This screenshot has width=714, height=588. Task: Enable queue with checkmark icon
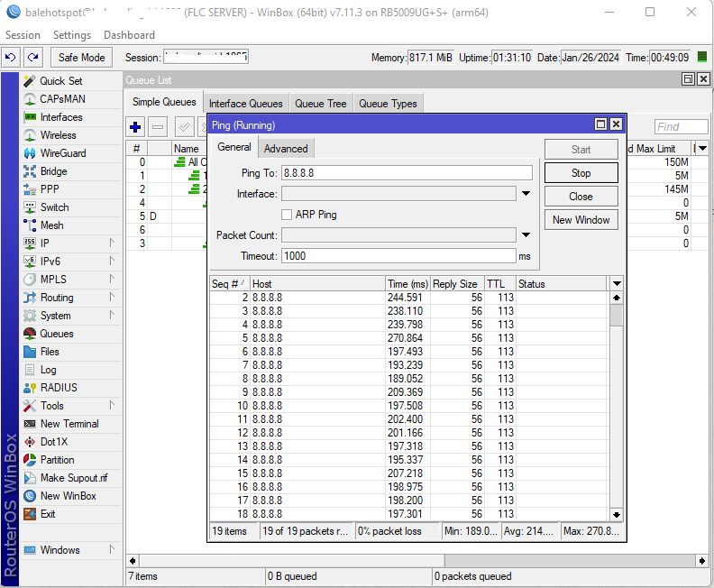184,127
